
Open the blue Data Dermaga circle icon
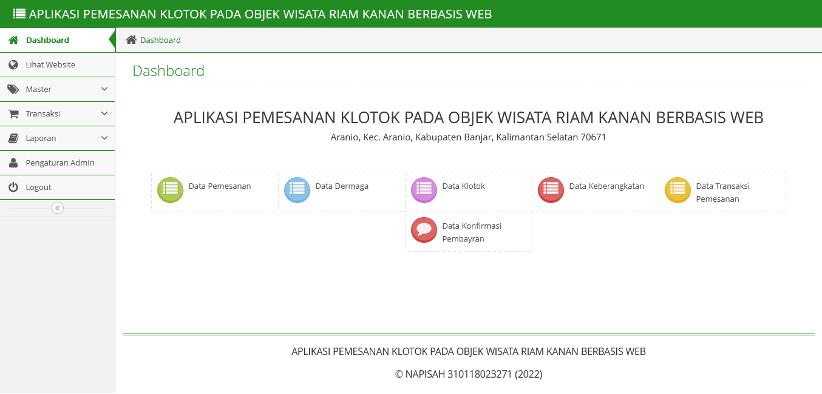(x=297, y=190)
